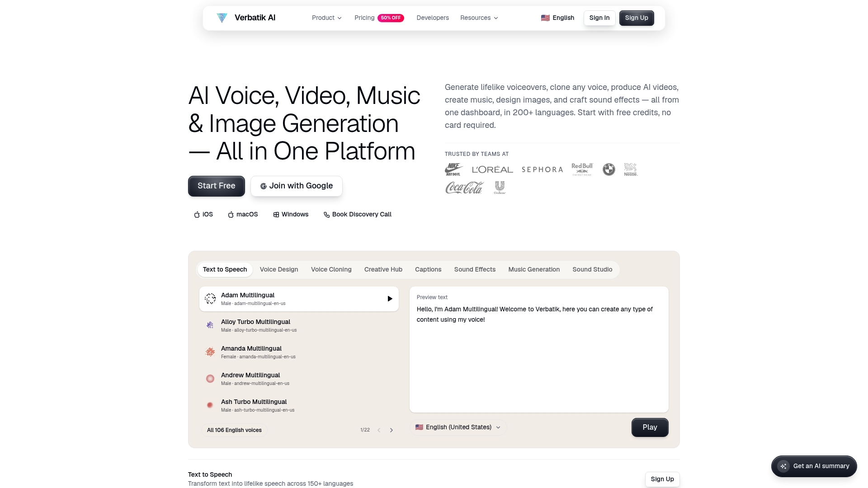868x488 pixels.
Task: Go to next page of voices
Action: 392,430
